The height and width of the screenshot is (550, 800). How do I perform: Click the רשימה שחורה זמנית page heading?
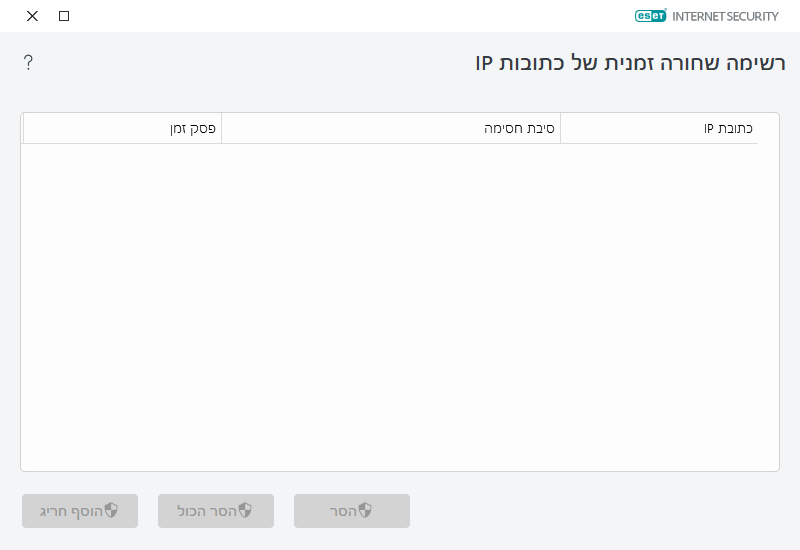(x=630, y=63)
